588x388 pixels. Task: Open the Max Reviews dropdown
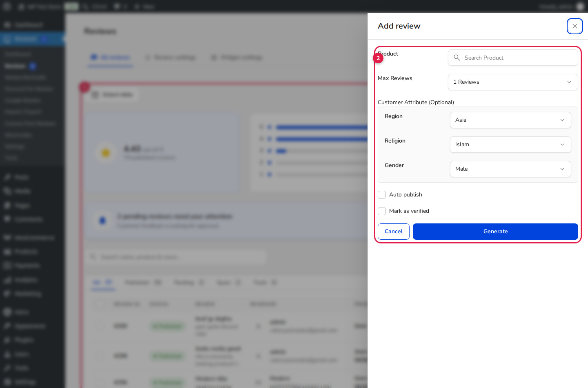(513, 82)
